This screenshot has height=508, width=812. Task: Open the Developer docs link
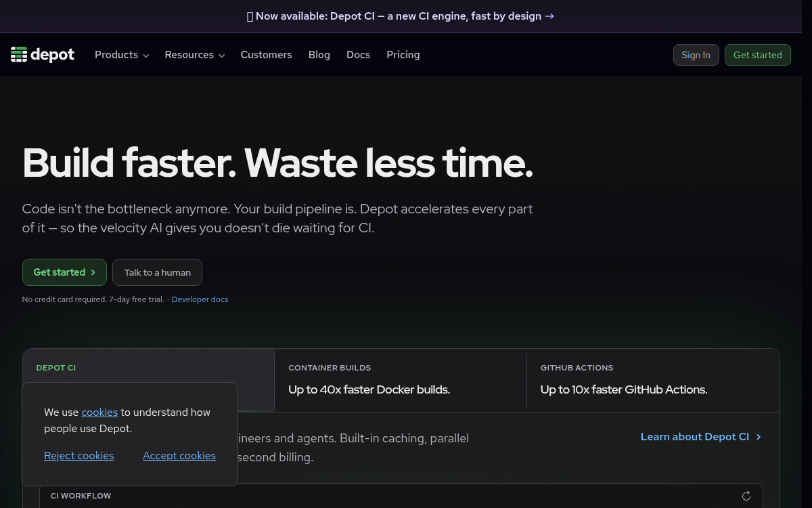200,299
